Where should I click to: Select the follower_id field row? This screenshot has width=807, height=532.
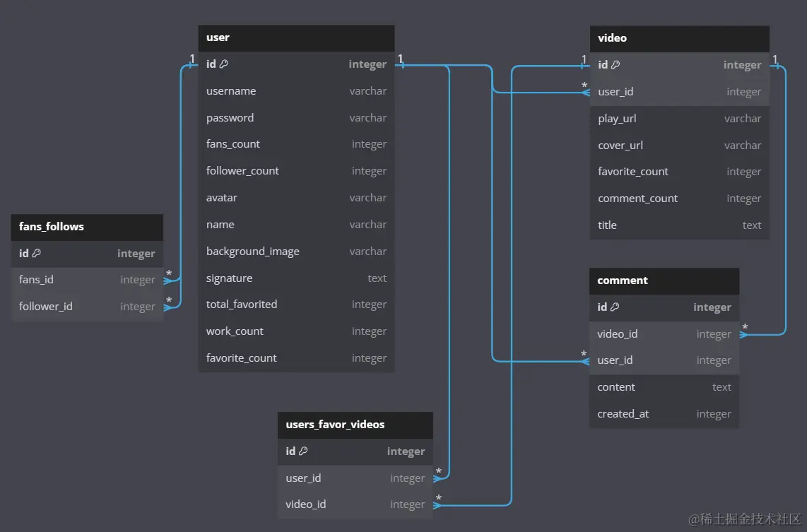coord(87,307)
